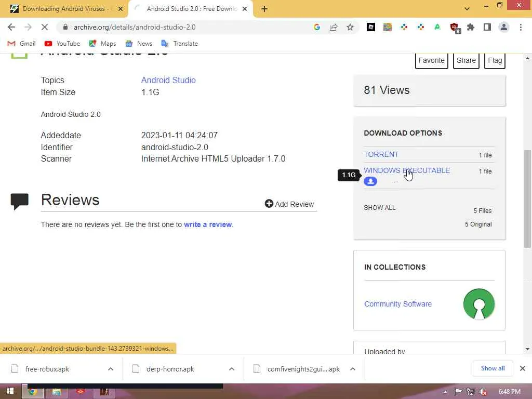
Task: Click the 81 Views text
Action: 387,90
